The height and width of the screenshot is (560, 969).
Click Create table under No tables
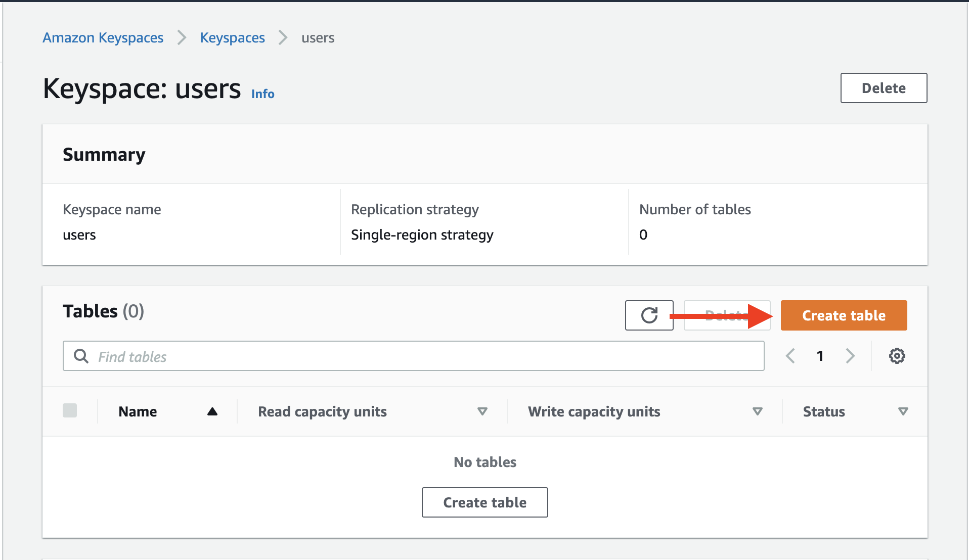click(484, 502)
